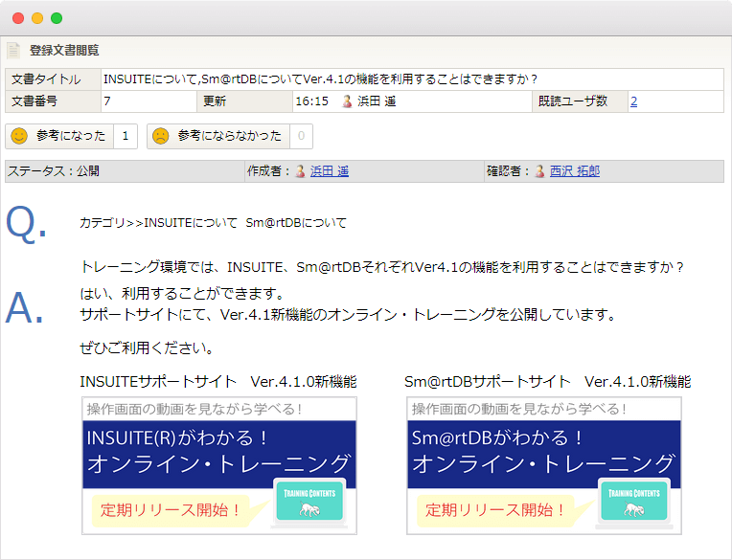Click the answer line はい、利用することができます。
732x560 pixels.
coord(183,294)
